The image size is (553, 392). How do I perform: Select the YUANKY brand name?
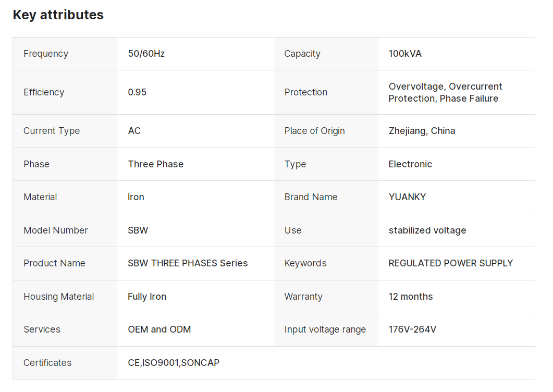pyautogui.click(x=407, y=197)
